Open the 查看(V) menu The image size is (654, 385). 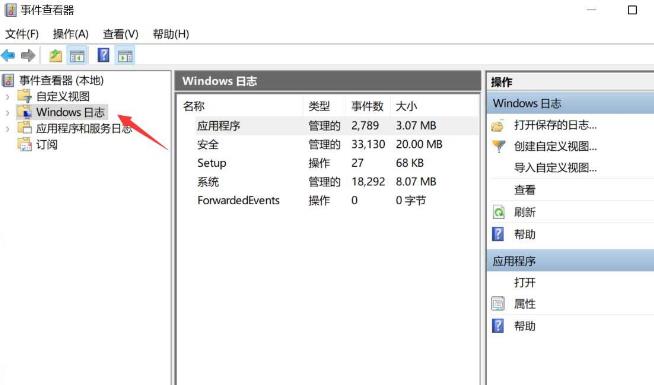click(x=121, y=34)
